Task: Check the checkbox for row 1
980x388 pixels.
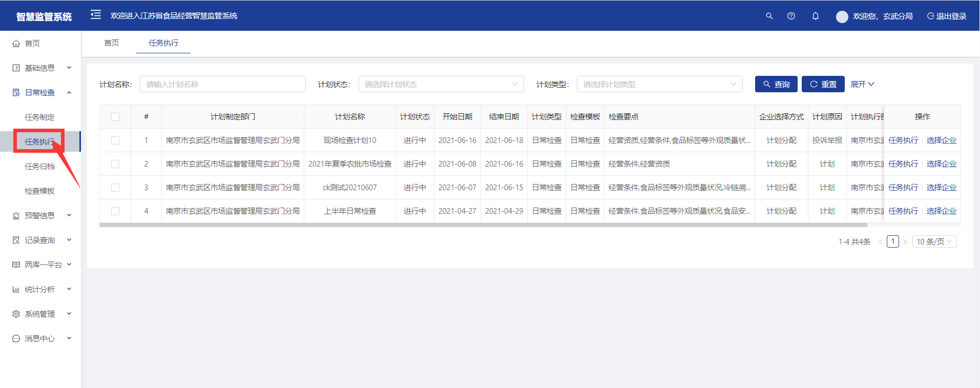Action: (115, 140)
